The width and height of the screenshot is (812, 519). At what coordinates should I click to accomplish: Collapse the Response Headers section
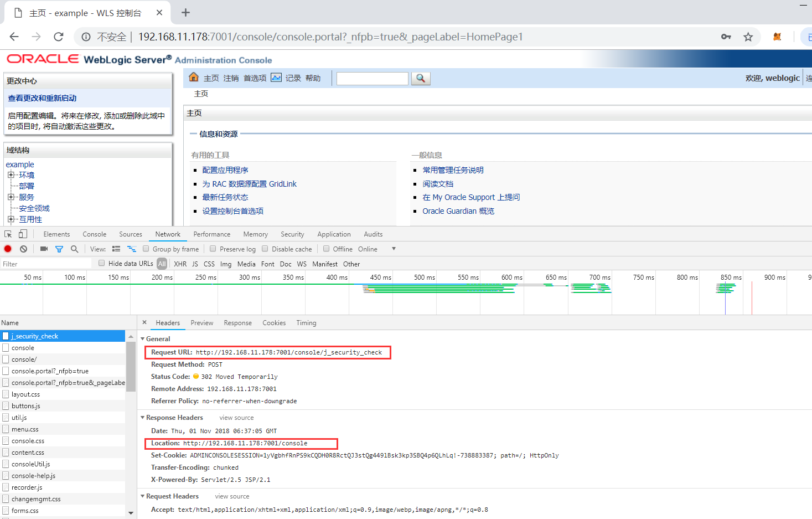pyautogui.click(x=142, y=418)
